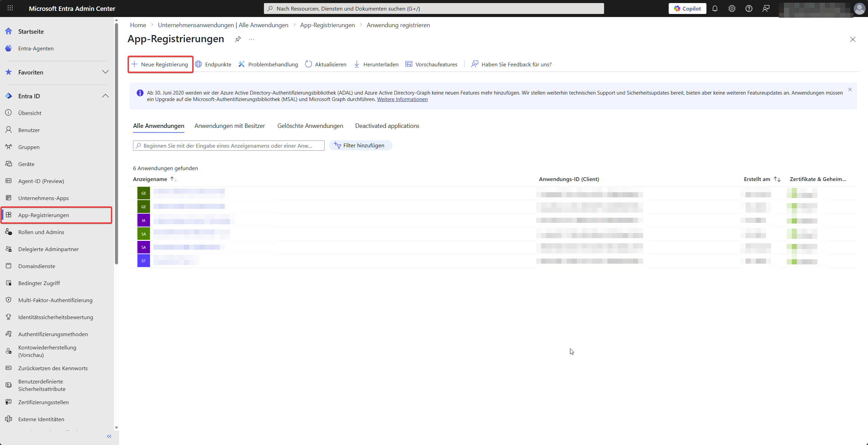
Task: Open Anwendungen mit Besitzer tab
Action: click(x=230, y=126)
